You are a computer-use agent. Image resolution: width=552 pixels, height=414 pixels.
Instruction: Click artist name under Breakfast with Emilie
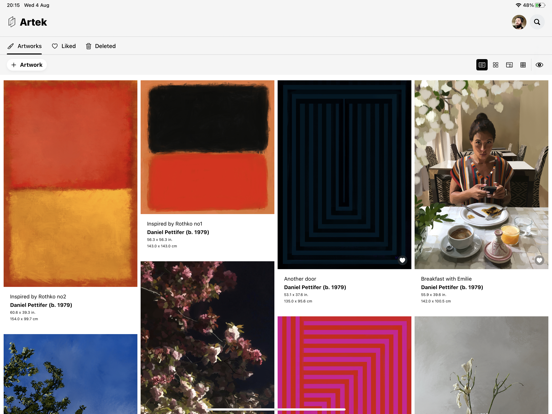pos(452,287)
